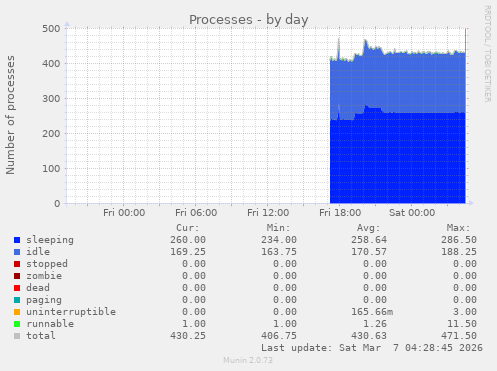Click the total current value 430.25
Image resolution: width=497 pixels, height=371 pixels.
pyautogui.click(x=188, y=336)
